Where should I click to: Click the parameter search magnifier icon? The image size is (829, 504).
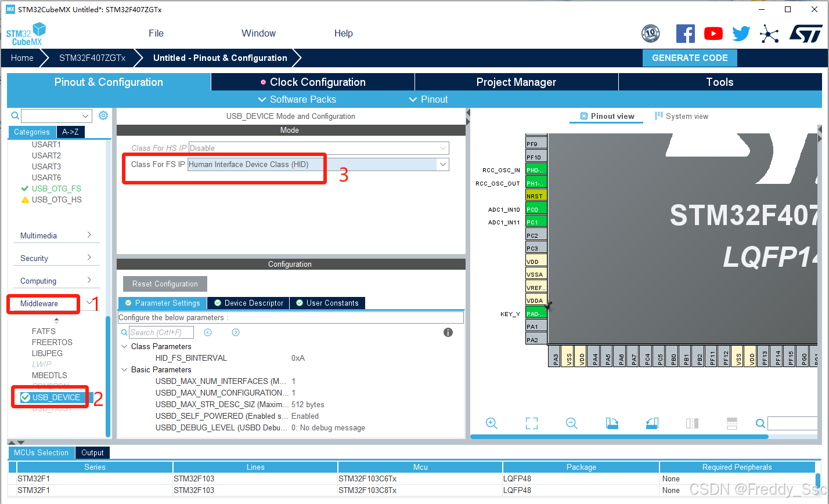pyautogui.click(x=124, y=332)
